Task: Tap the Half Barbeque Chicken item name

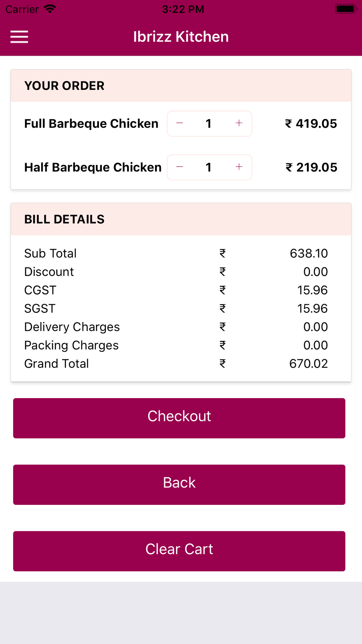Action: 93,167
